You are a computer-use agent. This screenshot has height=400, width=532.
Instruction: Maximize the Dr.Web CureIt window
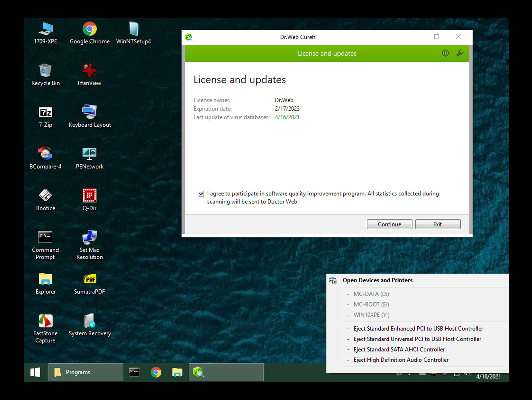coord(436,37)
